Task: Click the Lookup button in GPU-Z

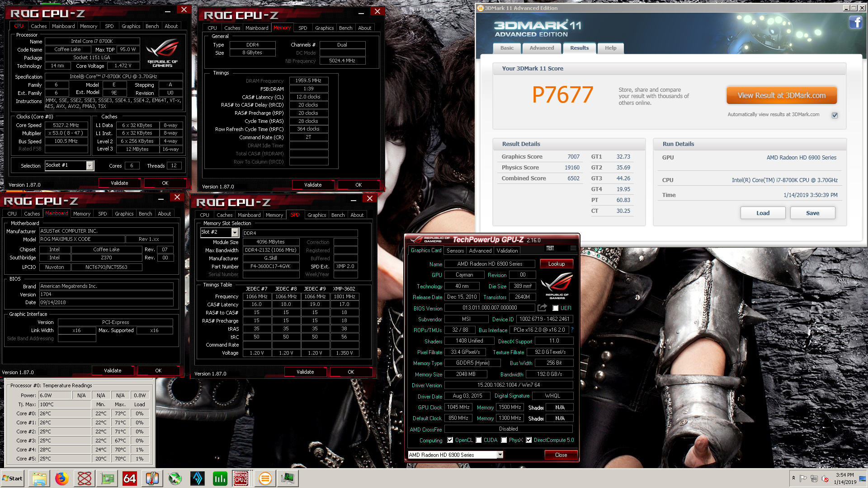Action: (x=557, y=264)
